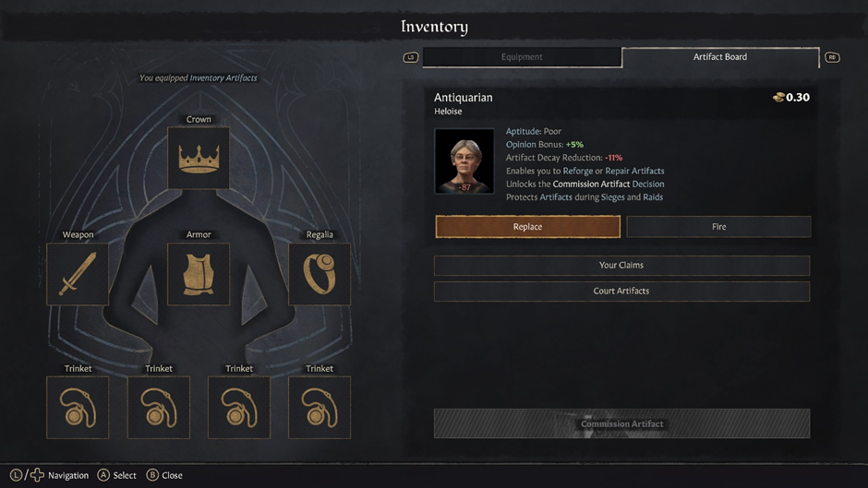Image resolution: width=868 pixels, height=488 pixels.
Task: Switch to the Equipment tab
Action: [522, 57]
